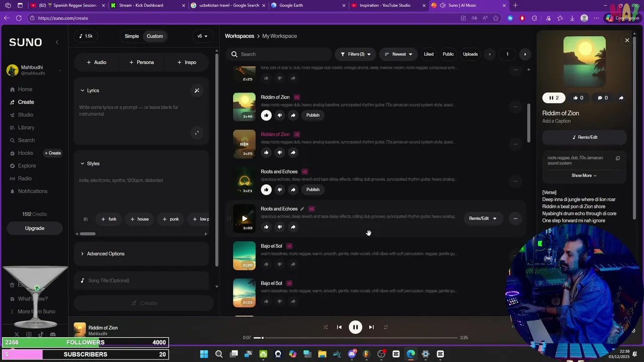This screenshot has height=362, width=644.
Task: Like the first Riddim of Zion song
Action: click(266, 115)
